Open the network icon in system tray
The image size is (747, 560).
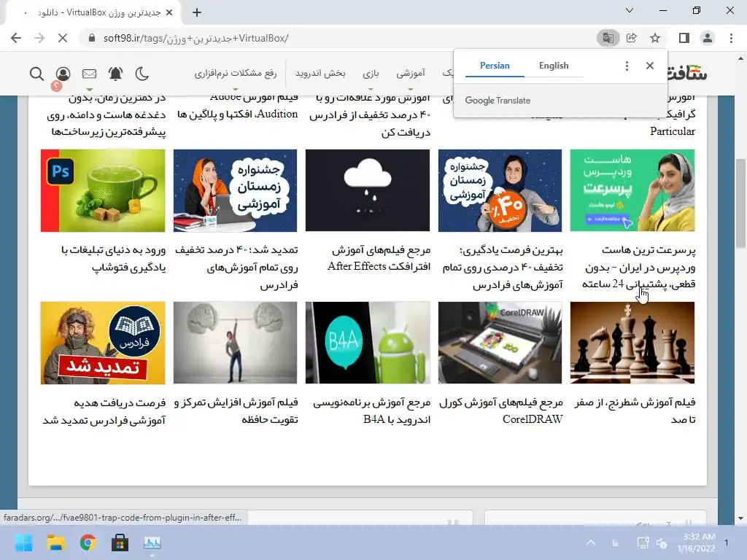pos(643,542)
